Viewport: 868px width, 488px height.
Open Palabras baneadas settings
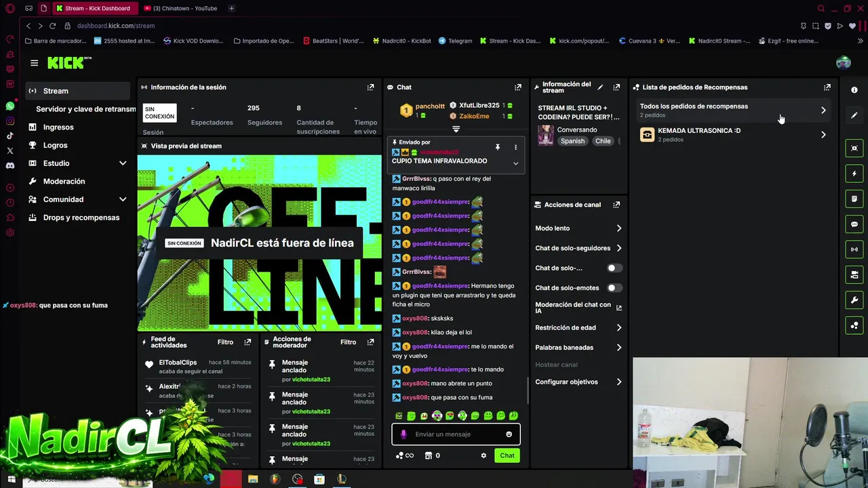[x=578, y=348]
